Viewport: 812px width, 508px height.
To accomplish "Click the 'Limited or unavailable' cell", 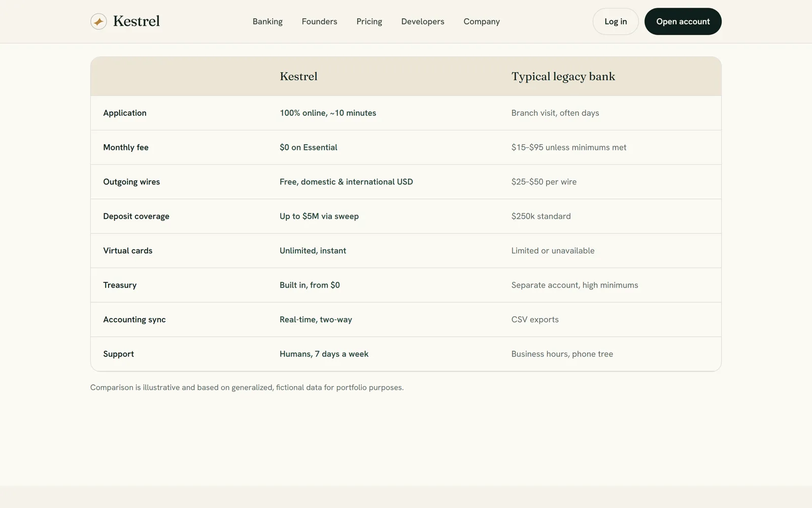I will coord(553,250).
